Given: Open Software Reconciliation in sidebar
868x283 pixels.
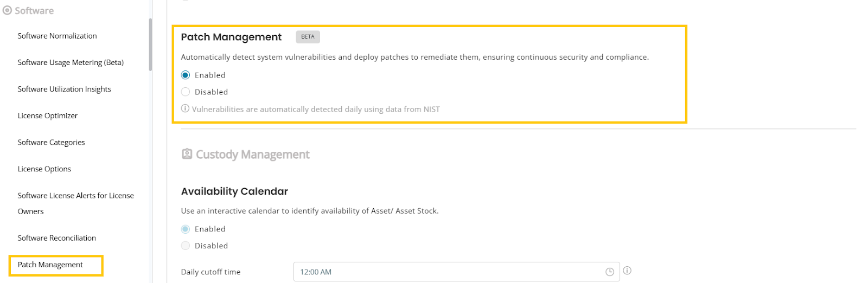Looking at the screenshot, I should tap(56, 238).
